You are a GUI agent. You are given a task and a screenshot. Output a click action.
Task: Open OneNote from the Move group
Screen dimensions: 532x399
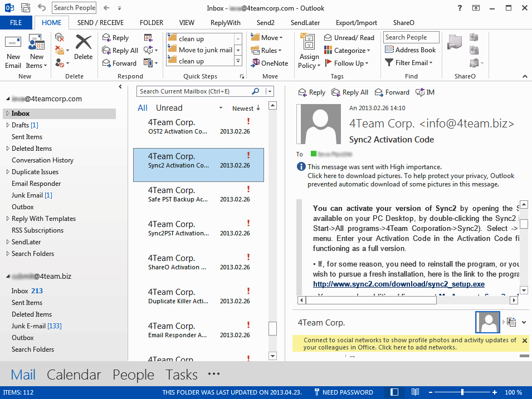tap(270, 63)
